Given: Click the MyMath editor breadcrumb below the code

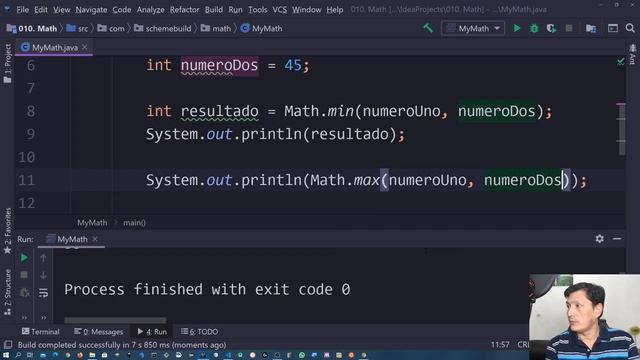Looking at the screenshot, I should 92,222.
